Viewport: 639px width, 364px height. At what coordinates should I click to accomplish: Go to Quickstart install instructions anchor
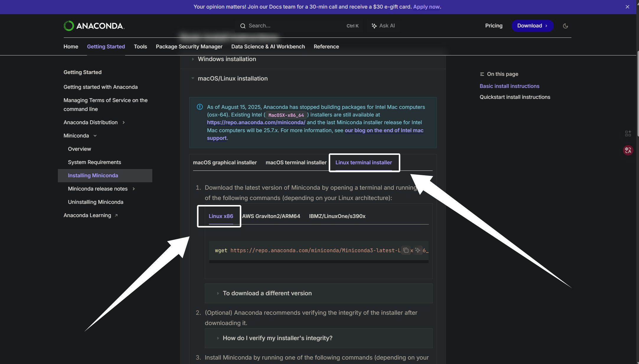pos(515,97)
